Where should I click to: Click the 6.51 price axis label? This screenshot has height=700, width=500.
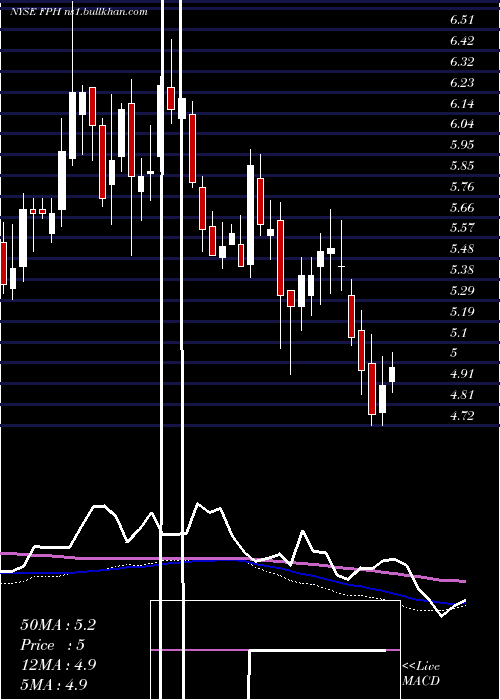(462, 20)
